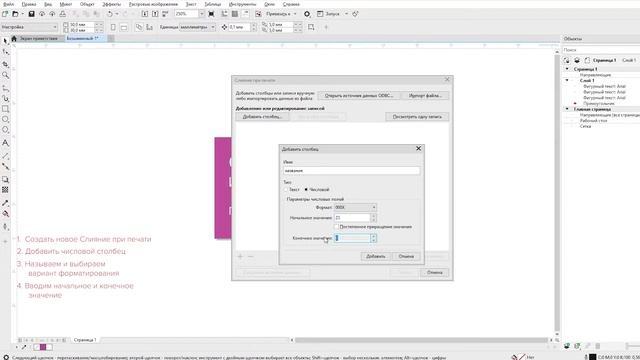
Task: Open the Настройка page-size dropdown
Action: point(29,27)
